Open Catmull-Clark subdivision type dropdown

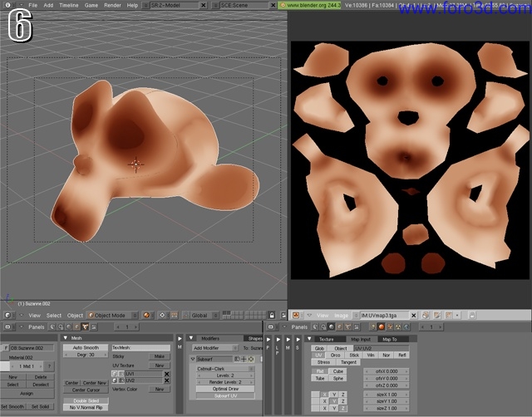(225, 369)
